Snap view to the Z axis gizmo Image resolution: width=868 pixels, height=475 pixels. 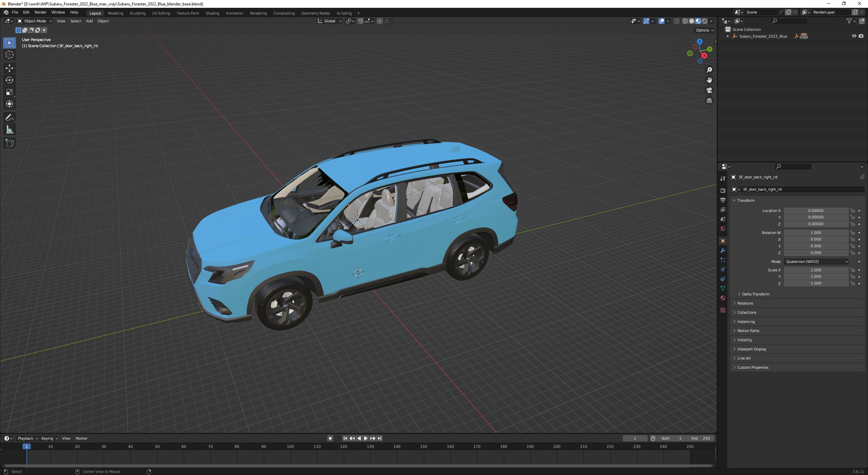pyautogui.click(x=699, y=41)
